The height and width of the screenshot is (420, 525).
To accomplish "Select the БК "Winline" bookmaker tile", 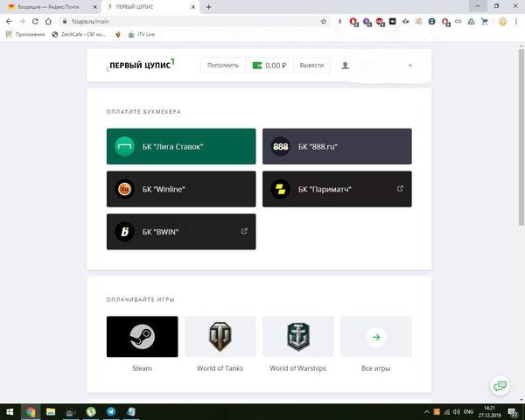I will [181, 189].
